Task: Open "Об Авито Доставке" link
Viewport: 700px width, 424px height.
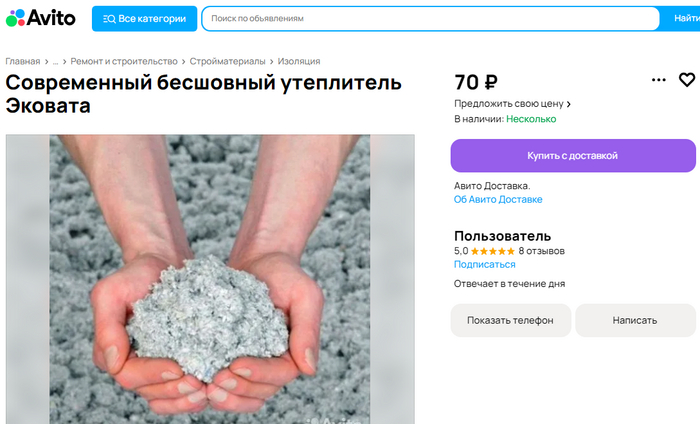Action: [x=498, y=199]
